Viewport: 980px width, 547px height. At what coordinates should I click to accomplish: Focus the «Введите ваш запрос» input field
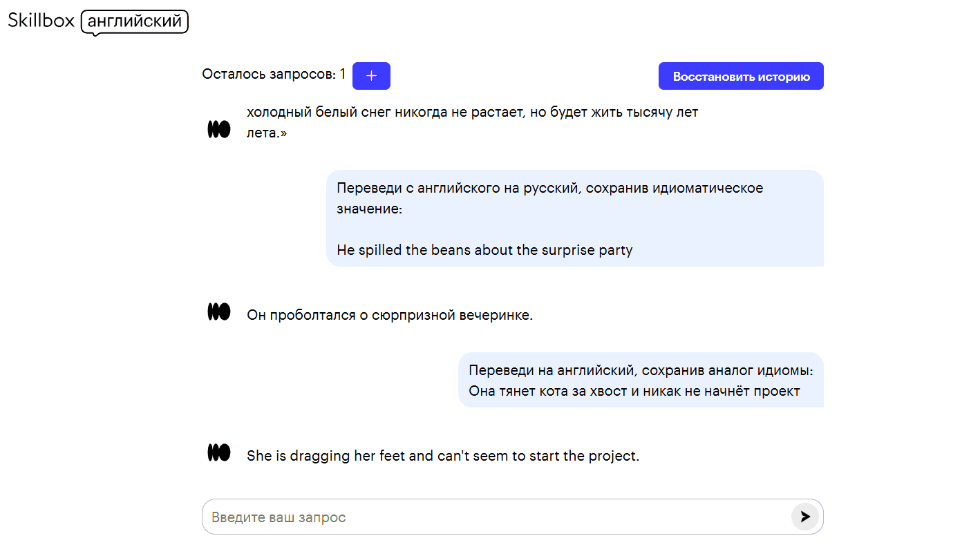pos(495,517)
